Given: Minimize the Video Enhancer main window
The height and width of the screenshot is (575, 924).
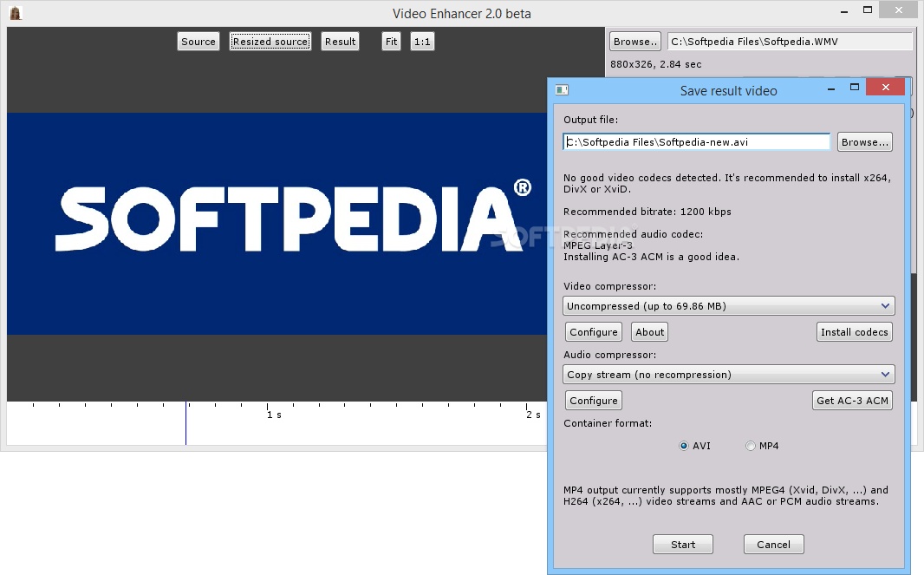Looking at the screenshot, I should (x=844, y=10).
